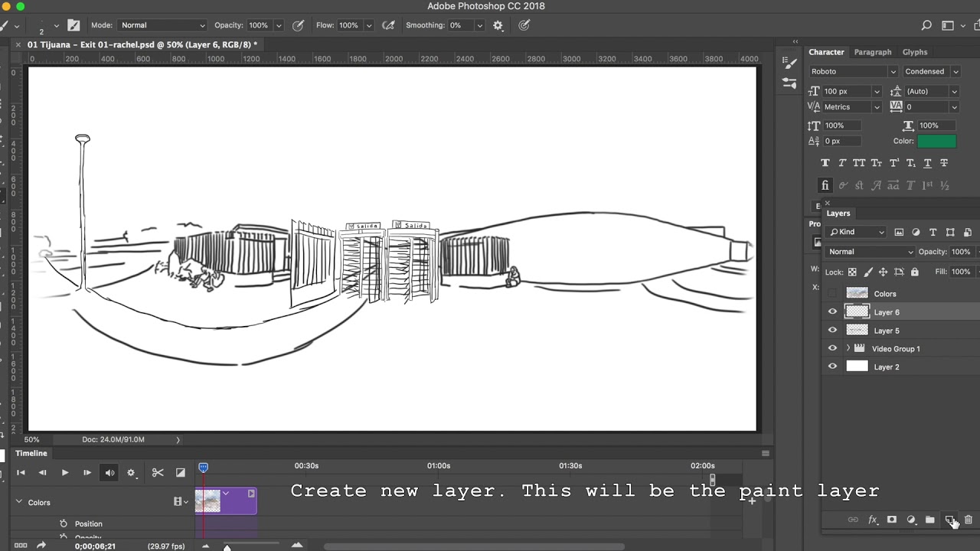Image resolution: width=980 pixels, height=551 pixels.
Task: Click the lock all padlock icon
Action: 914,272
